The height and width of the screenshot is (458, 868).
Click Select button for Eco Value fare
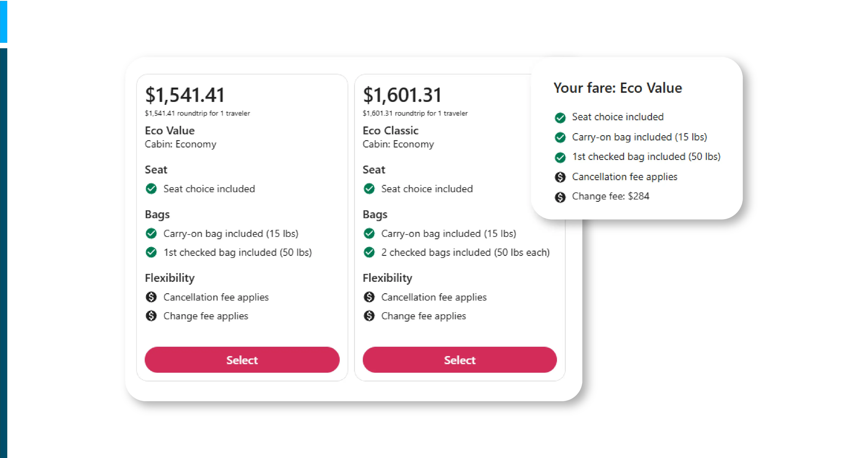tap(242, 360)
